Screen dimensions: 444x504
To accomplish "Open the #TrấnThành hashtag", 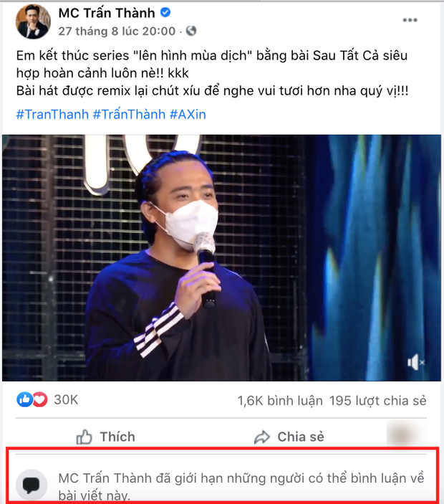I will coord(129,113).
